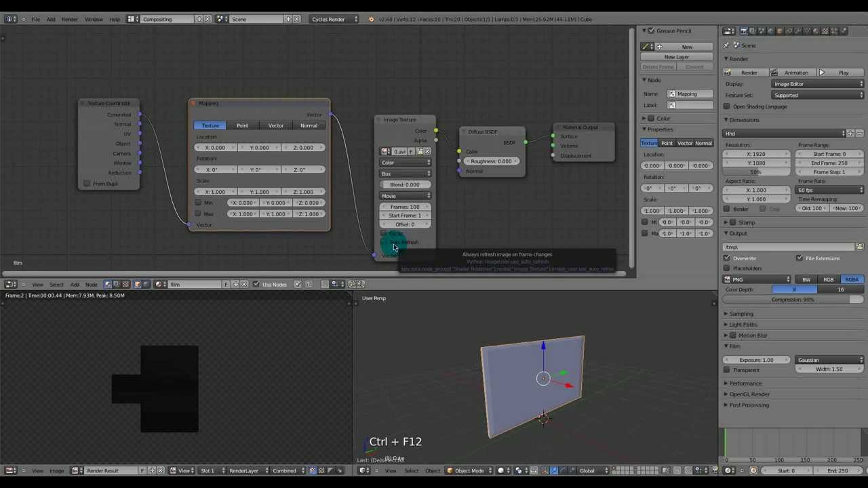Click the Render button

(745, 73)
